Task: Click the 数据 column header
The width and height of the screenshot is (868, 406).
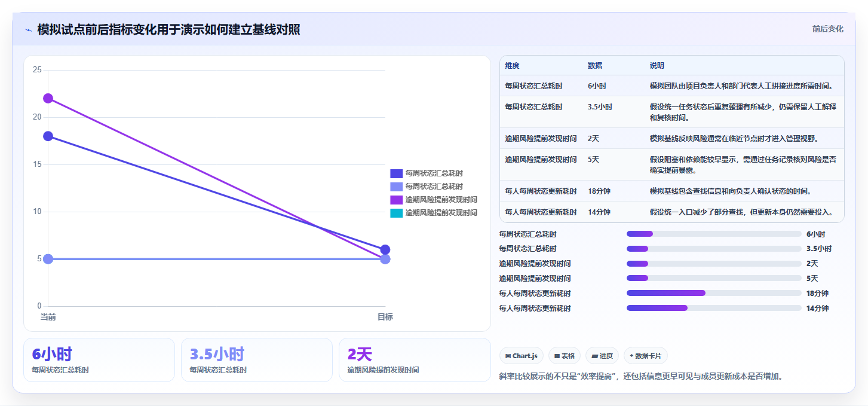Action: [x=595, y=66]
